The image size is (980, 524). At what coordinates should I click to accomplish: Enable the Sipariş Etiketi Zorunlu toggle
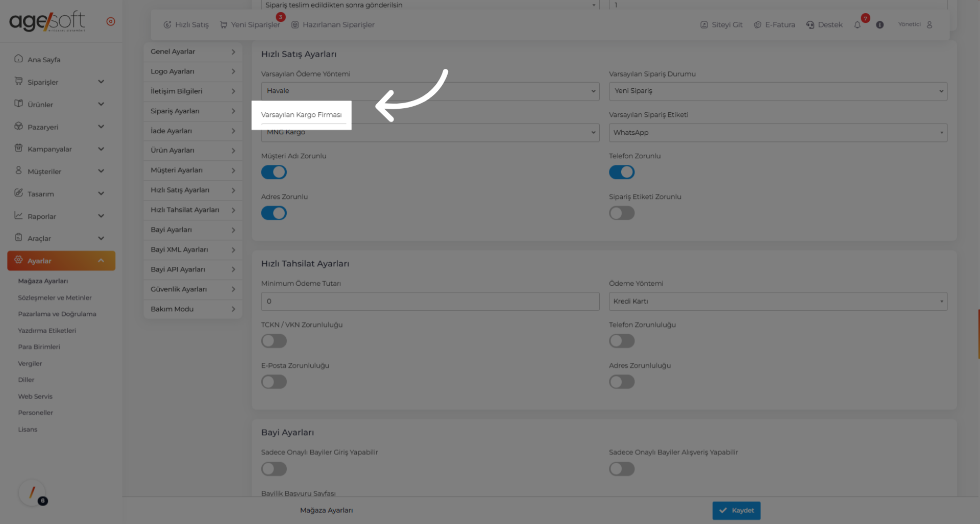tap(622, 213)
